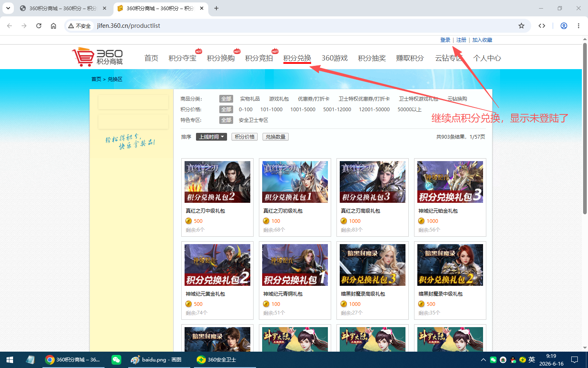This screenshot has width=588, height=368.
Task: Filter by 云钻换购 category
Action: tap(457, 99)
